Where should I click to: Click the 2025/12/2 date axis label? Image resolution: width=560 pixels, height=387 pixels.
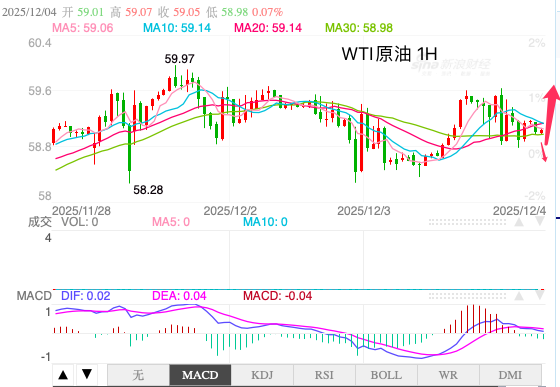coord(230,211)
